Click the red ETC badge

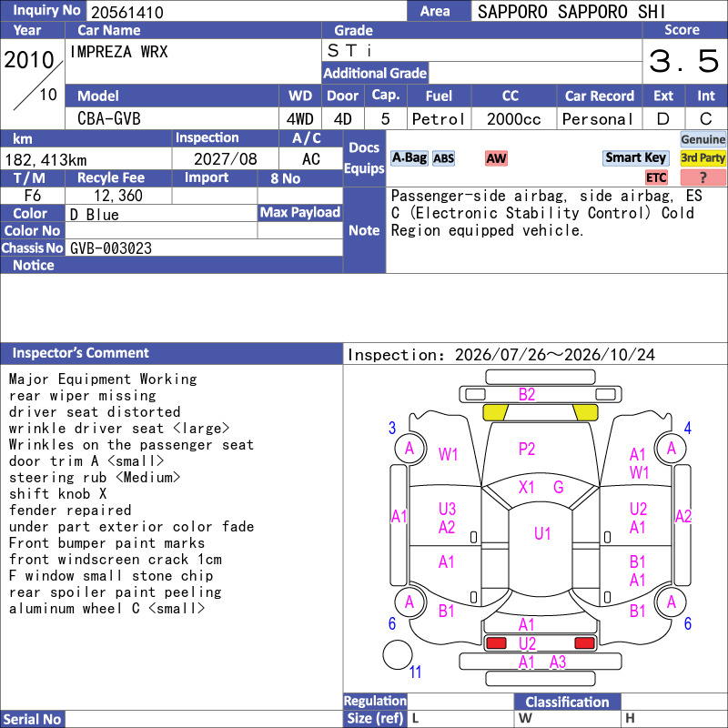pyautogui.click(x=656, y=177)
